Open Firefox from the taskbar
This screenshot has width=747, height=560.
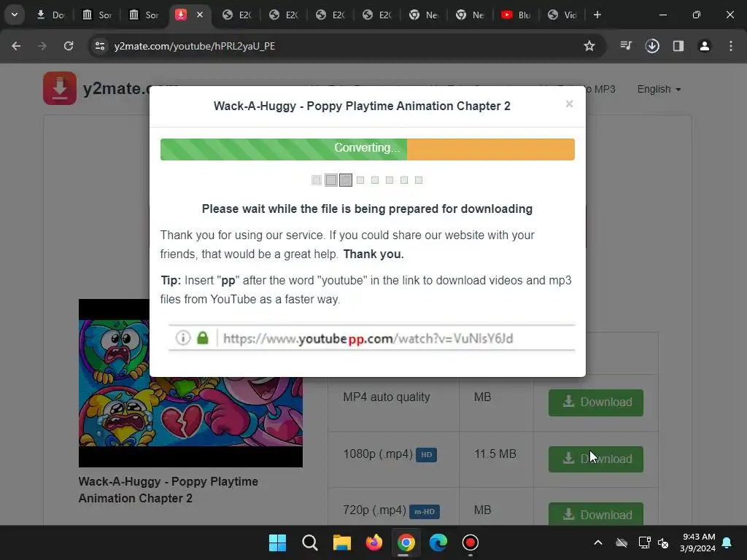(374, 542)
